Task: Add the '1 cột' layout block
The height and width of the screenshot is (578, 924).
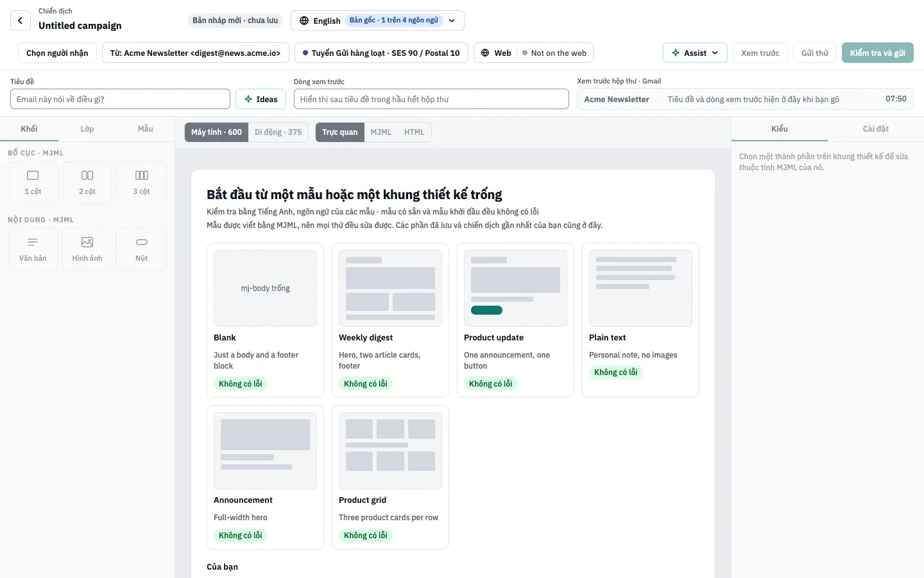Action: tap(33, 182)
